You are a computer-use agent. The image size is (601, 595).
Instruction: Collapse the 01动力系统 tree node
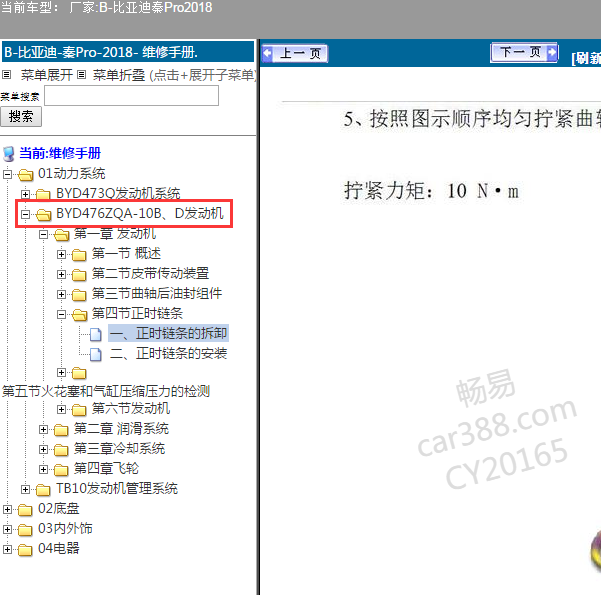[x=7, y=174]
